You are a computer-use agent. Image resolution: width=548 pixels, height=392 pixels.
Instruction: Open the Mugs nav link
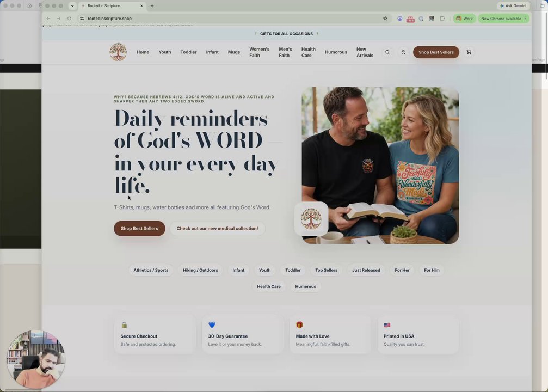(x=234, y=52)
